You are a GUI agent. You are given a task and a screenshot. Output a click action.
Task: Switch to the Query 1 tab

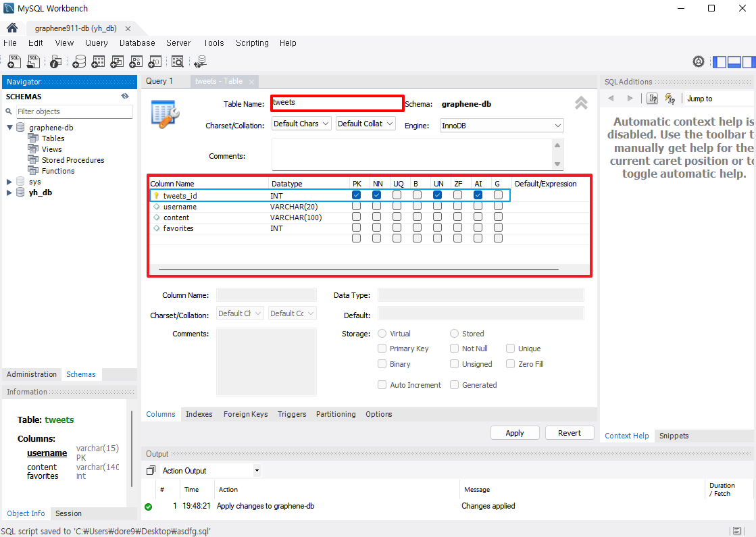[x=159, y=81]
